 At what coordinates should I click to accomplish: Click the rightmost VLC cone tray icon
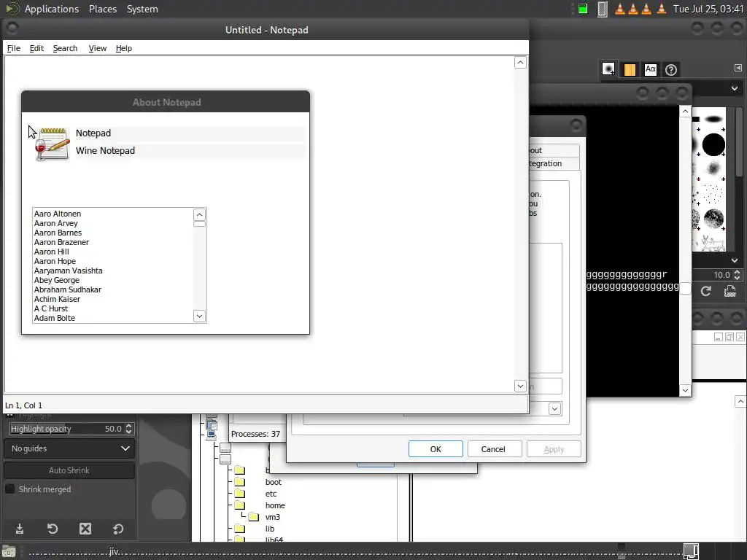pos(662,9)
